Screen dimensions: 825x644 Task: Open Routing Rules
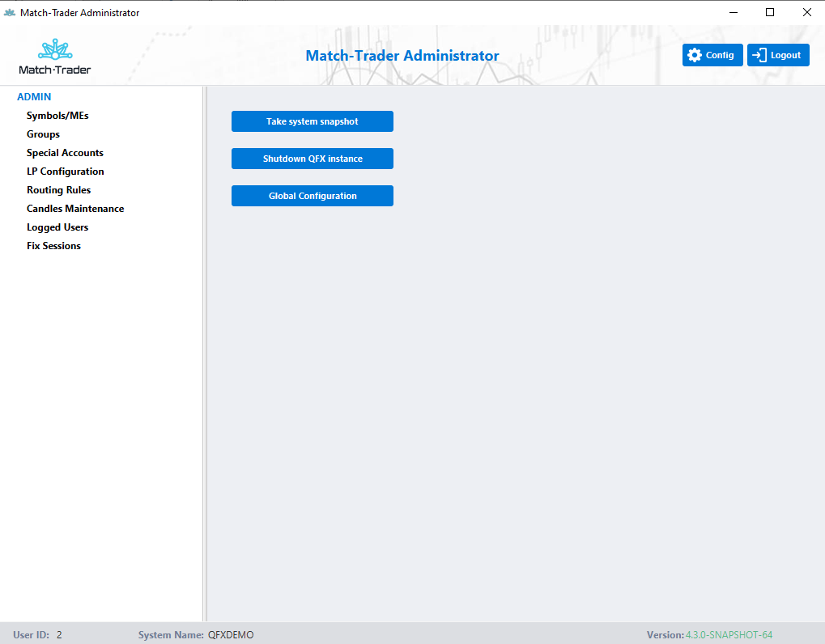pyautogui.click(x=59, y=190)
